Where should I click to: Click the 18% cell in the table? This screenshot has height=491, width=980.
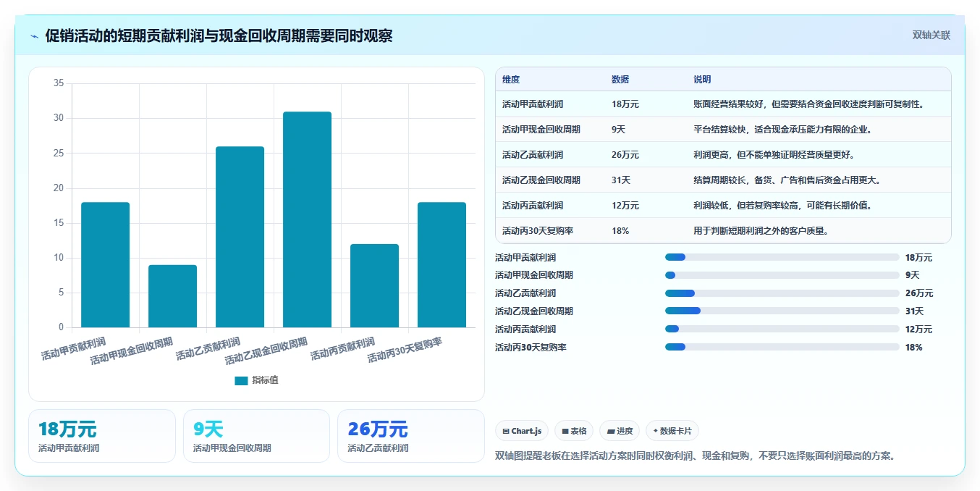pyautogui.click(x=620, y=231)
